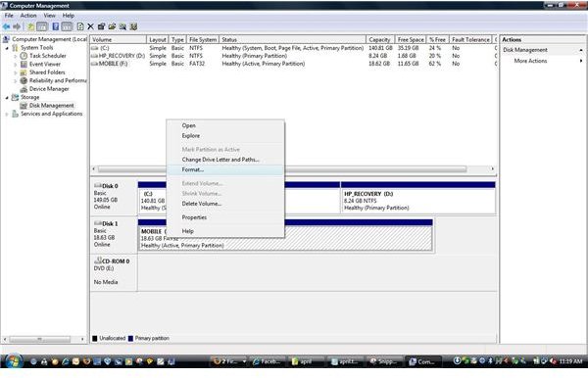Select the MOBILE (F:) volume row
Viewport: 588px width, 378px height.
point(294,64)
